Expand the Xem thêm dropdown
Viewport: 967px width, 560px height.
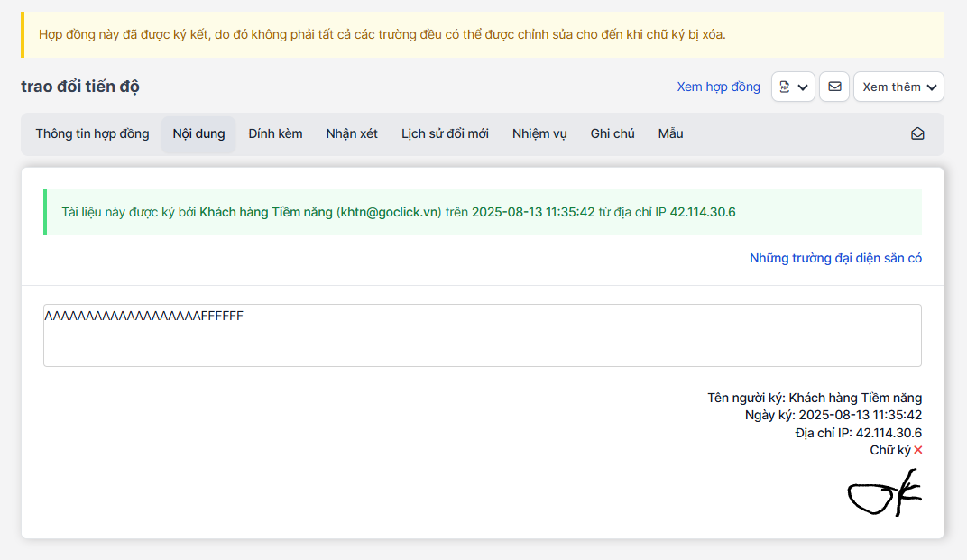click(x=898, y=87)
